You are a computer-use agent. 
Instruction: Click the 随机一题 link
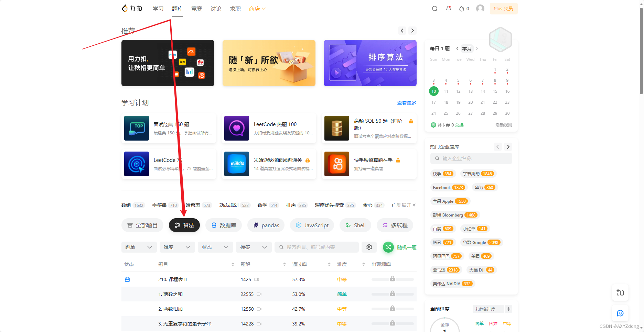pos(407,247)
